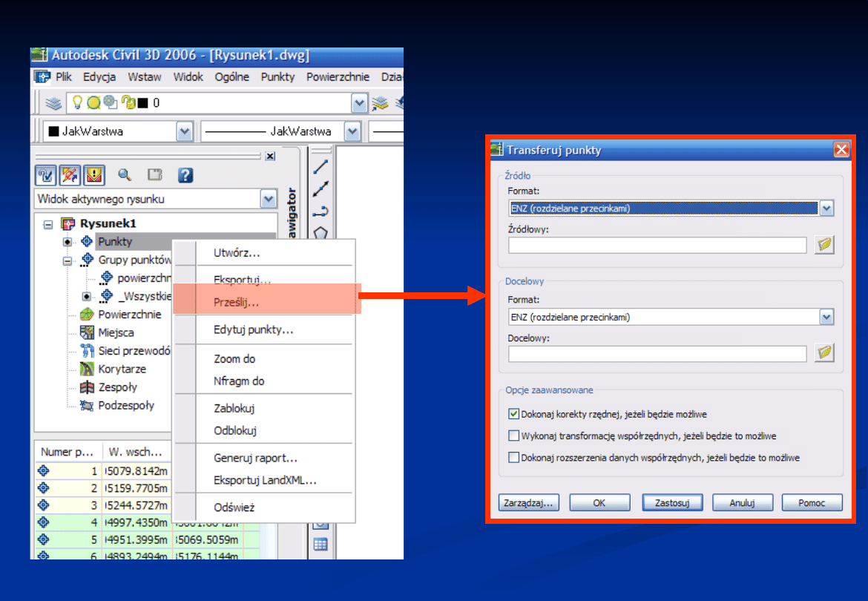This screenshot has width=868, height=601.
Task: Select the Podzespoły tree item
Action: (x=126, y=406)
